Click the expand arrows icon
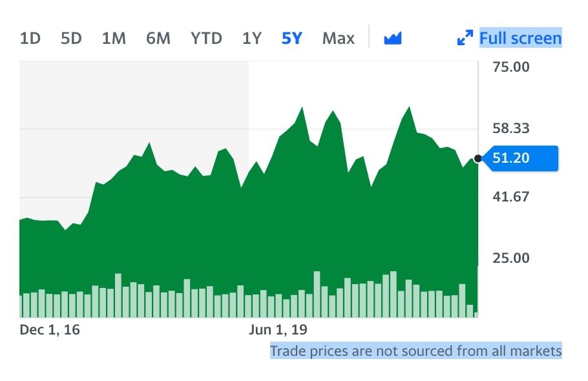588x381 pixels. pyautogui.click(x=465, y=38)
